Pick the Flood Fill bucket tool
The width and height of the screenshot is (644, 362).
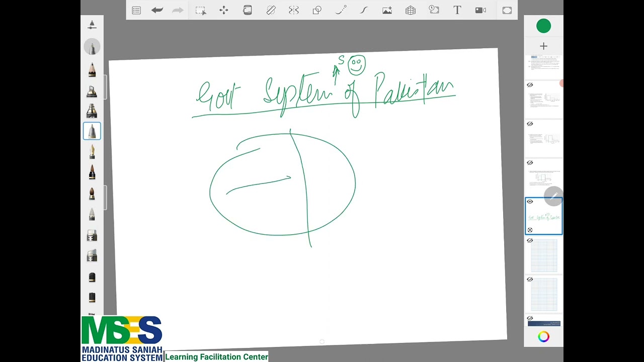pos(248,10)
